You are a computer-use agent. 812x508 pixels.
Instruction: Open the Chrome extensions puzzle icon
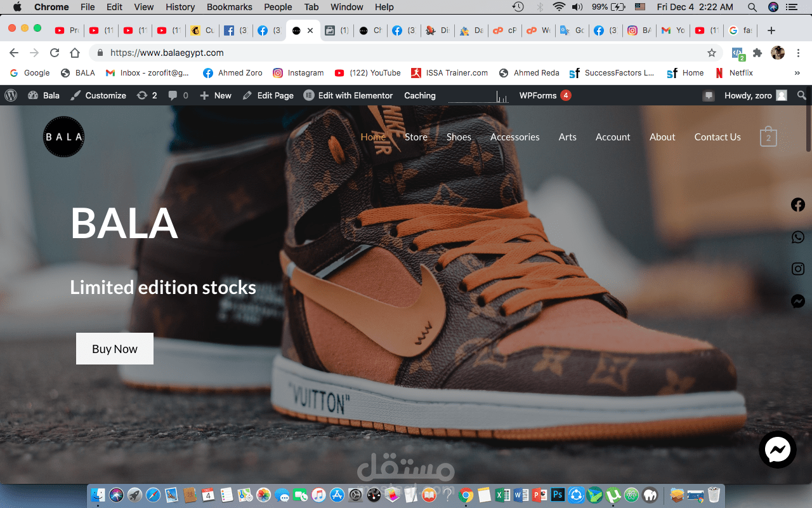(x=757, y=53)
